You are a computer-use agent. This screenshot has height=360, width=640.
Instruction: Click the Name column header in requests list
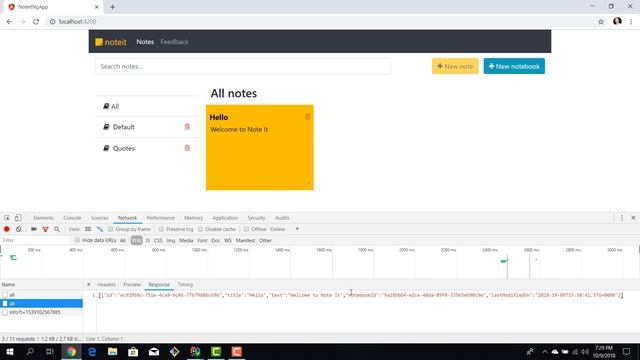tap(42, 284)
